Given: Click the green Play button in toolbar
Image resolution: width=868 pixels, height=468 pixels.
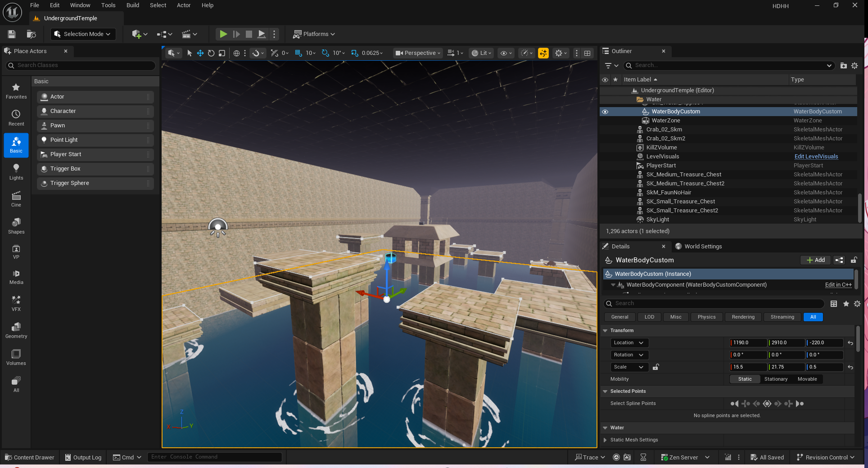Looking at the screenshot, I should click(223, 34).
